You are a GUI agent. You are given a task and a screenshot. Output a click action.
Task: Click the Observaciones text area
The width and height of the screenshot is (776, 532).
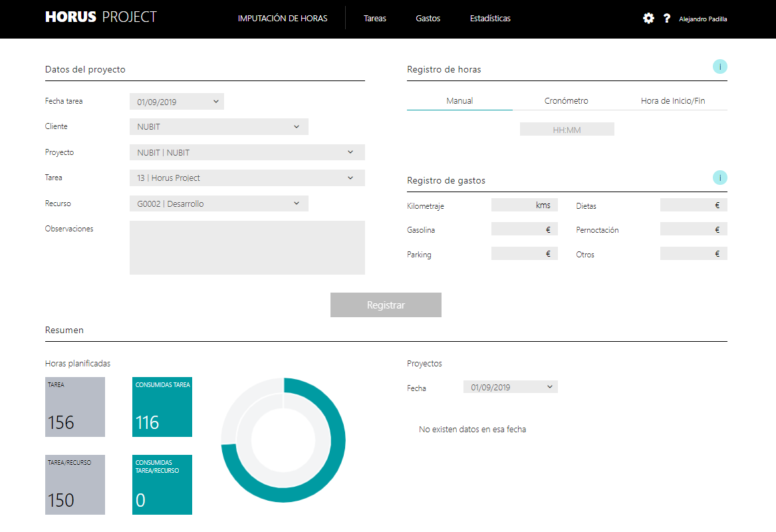pyautogui.click(x=247, y=247)
